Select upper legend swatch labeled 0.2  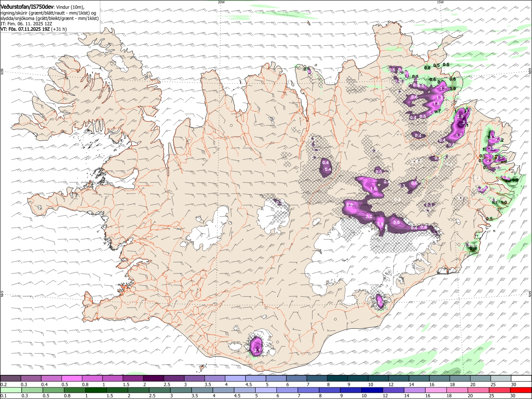(x=10, y=378)
